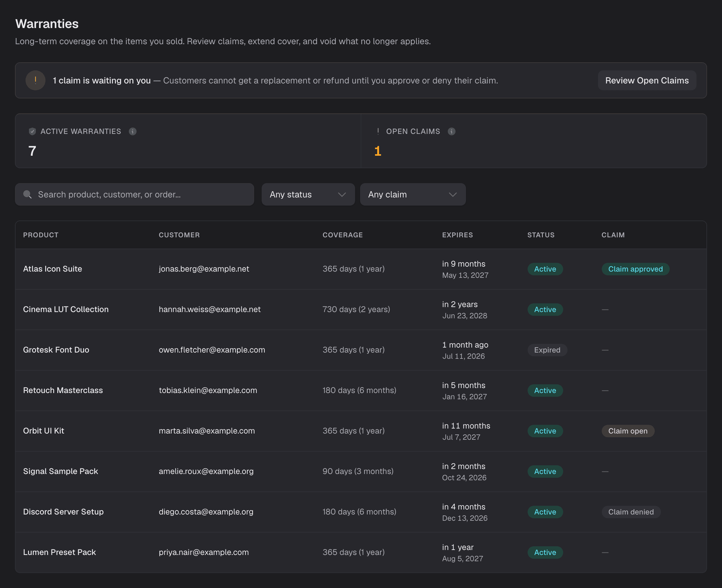Click Active badge for Cinema LUT Collection
Screen dimensions: 722x588
point(545,310)
